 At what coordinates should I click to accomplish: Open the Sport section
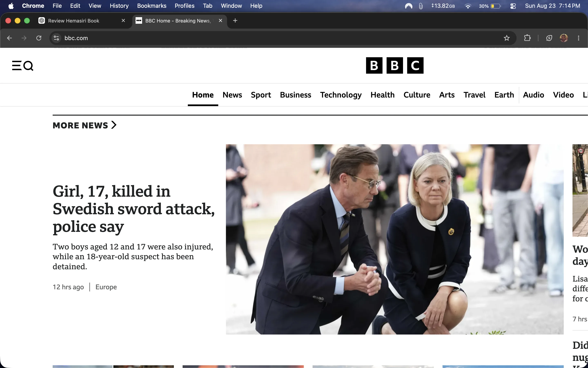pos(261,95)
